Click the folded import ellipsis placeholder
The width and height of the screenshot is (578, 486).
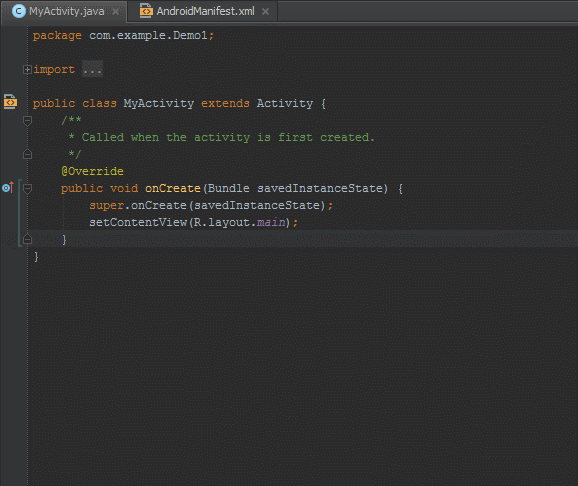[92, 69]
